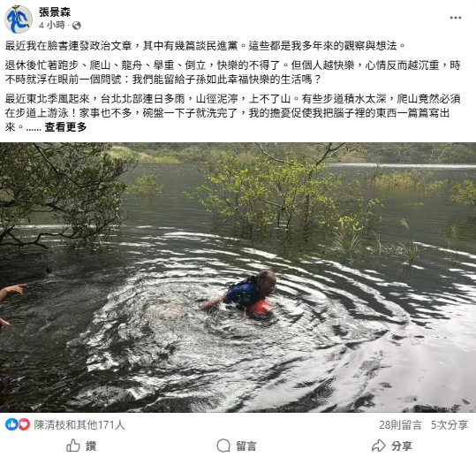Expand the post with 查看更多
The image size is (476, 457).
(65, 127)
